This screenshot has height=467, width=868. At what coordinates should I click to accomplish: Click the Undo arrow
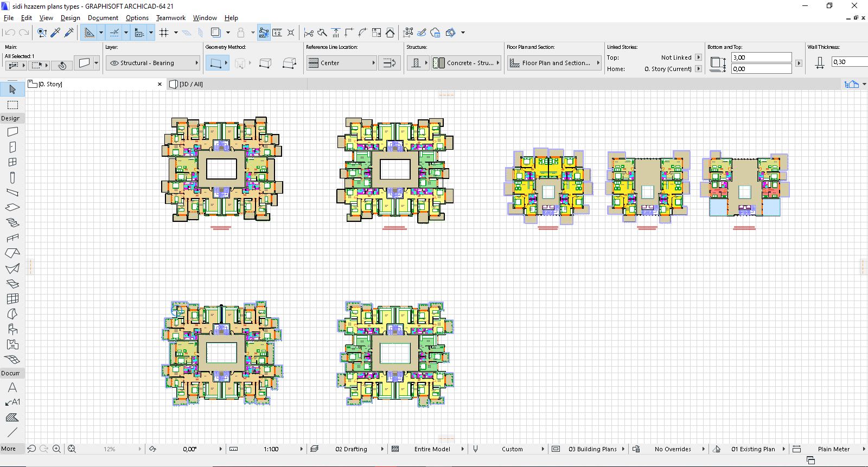[9, 33]
